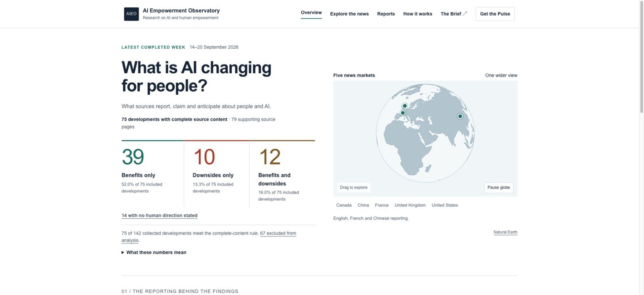The width and height of the screenshot is (644, 295).
Task: Click the Get the Pulse button
Action: [495, 14]
